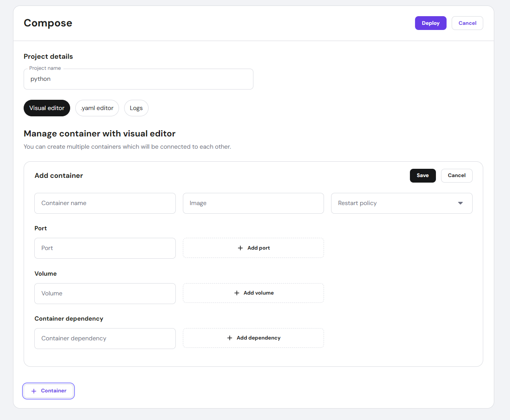Image resolution: width=510 pixels, height=420 pixels.
Task: Click the plus icon on Container button
Action: point(34,391)
